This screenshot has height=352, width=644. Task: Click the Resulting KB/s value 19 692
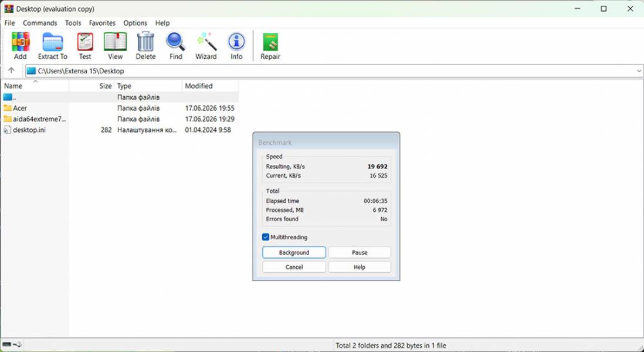pyautogui.click(x=377, y=167)
